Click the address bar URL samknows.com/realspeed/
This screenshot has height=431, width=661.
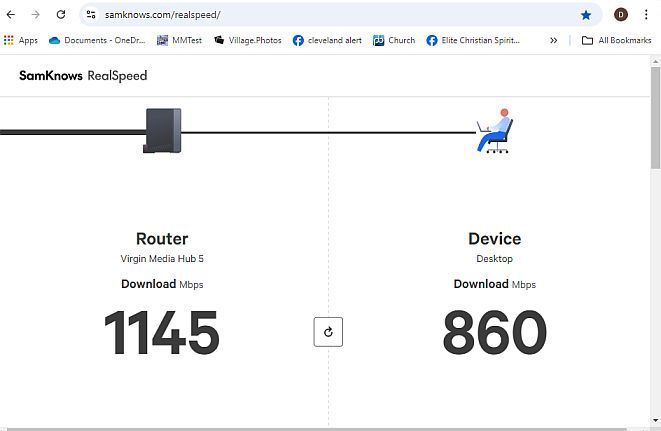(x=162, y=15)
